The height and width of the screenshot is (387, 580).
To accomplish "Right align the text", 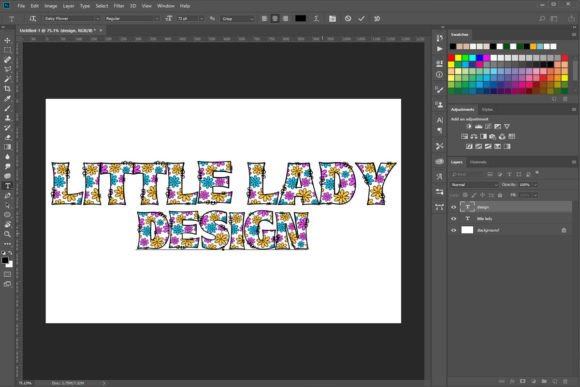I will (x=285, y=18).
